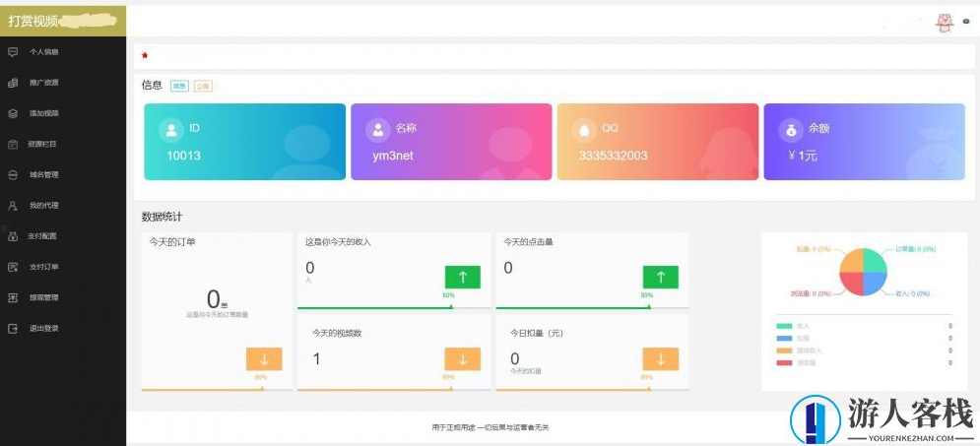Click the blue slice of the pie chart
The height and width of the screenshot is (446, 980).
[875, 285]
